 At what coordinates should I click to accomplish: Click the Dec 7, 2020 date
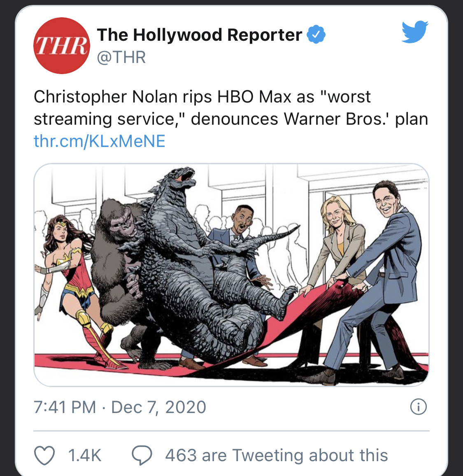click(159, 407)
